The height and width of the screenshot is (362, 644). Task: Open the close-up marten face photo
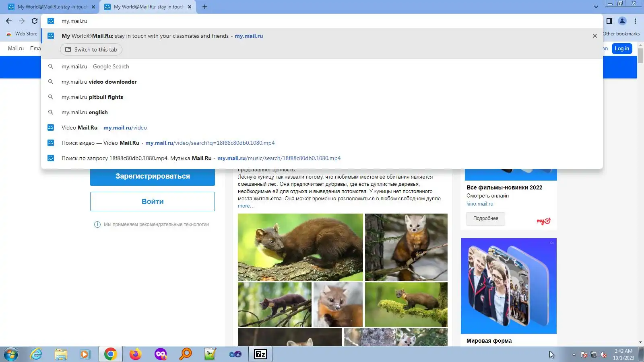pyautogui.click(x=338, y=304)
